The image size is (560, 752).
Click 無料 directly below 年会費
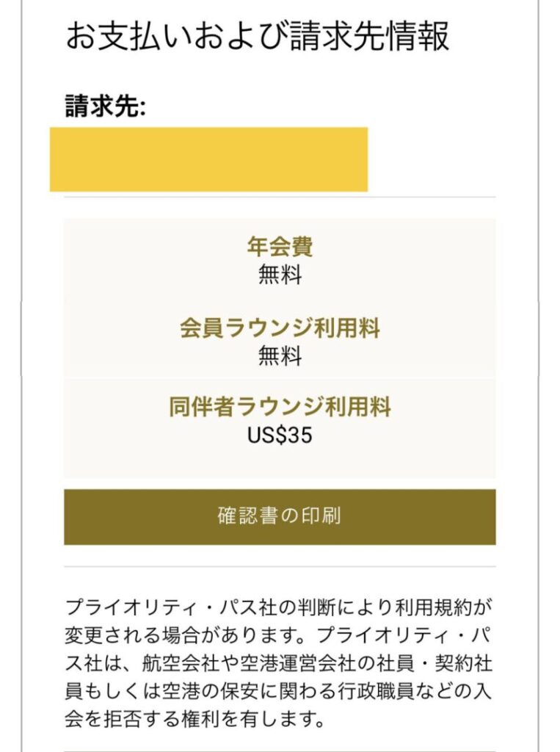(x=280, y=275)
